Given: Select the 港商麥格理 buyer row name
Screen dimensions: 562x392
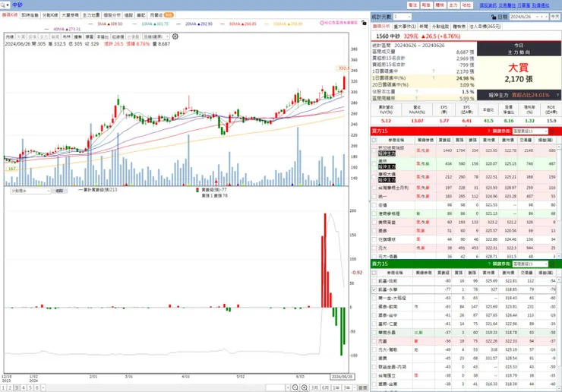Looking at the screenshot, I should (x=389, y=213).
